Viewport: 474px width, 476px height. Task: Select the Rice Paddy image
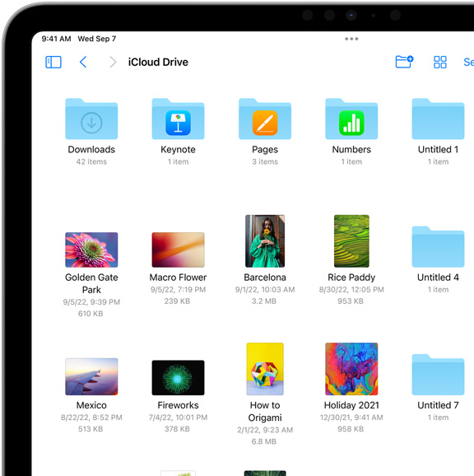[x=351, y=241]
